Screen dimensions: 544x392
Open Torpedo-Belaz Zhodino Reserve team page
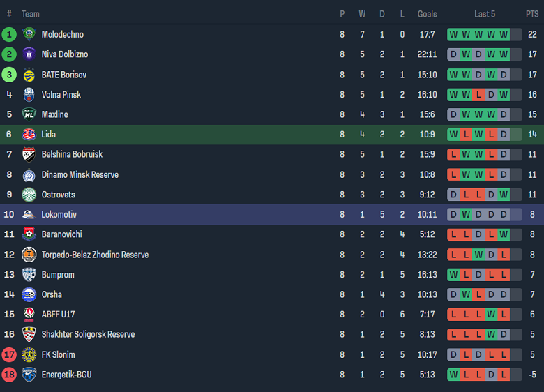click(x=95, y=255)
